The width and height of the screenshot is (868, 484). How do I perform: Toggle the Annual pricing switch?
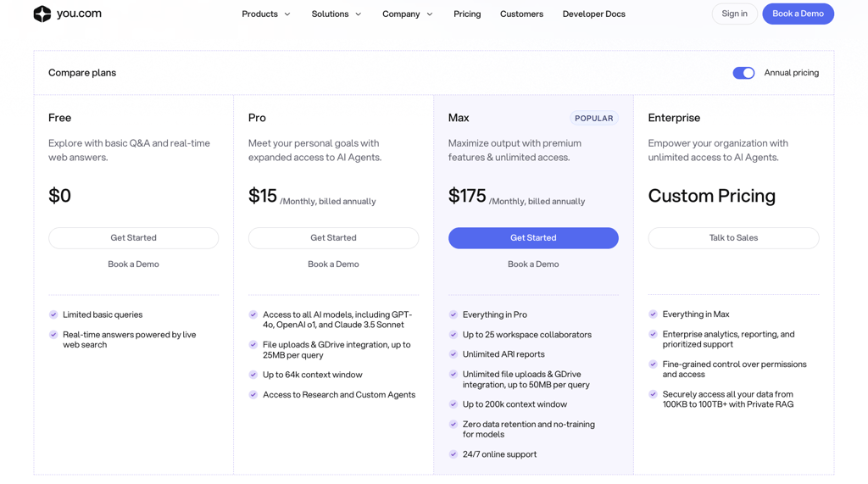(x=743, y=73)
